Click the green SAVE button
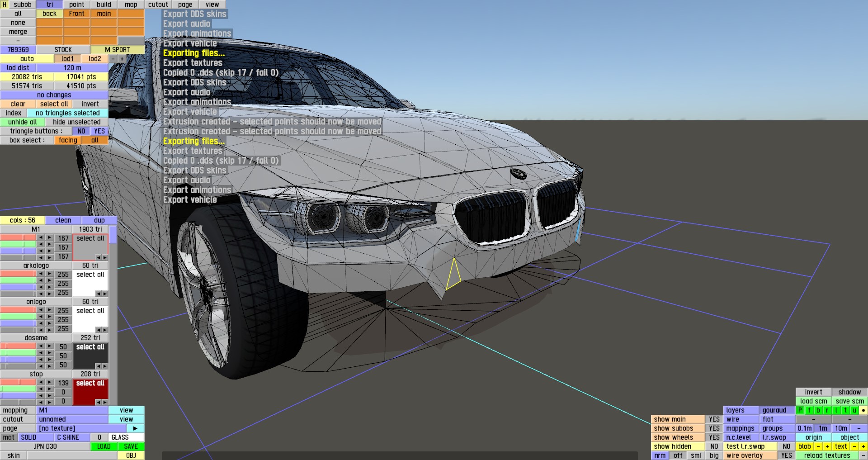The height and width of the screenshot is (460, 868). 131,446
